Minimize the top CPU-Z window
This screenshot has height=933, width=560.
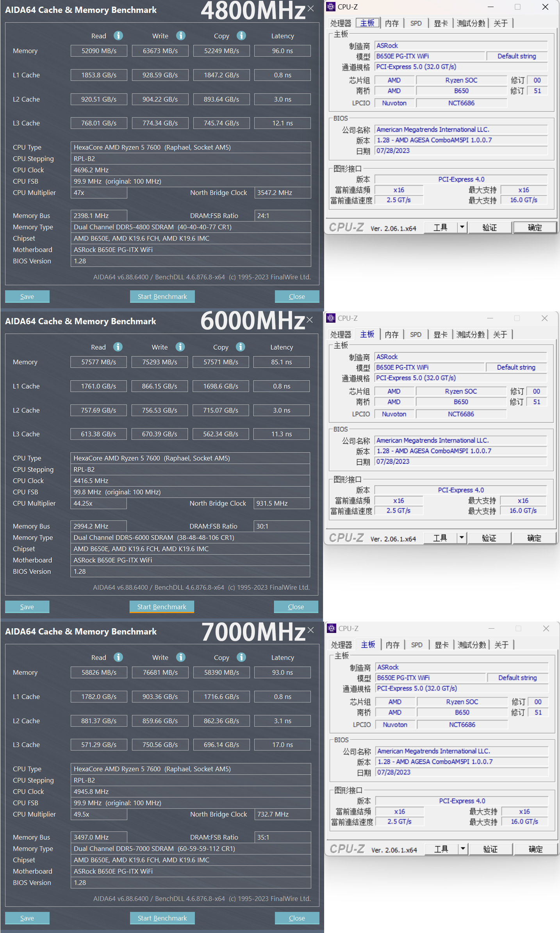pos(491,7)
